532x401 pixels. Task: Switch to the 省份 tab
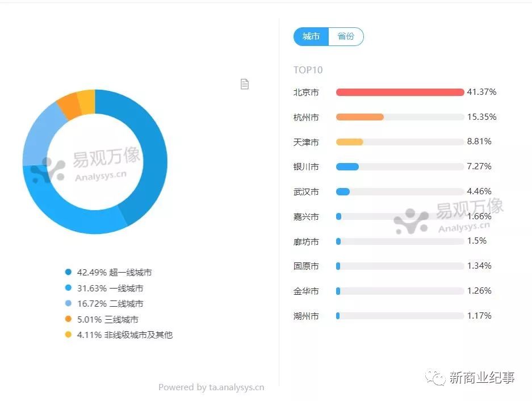tap(346, 37)
